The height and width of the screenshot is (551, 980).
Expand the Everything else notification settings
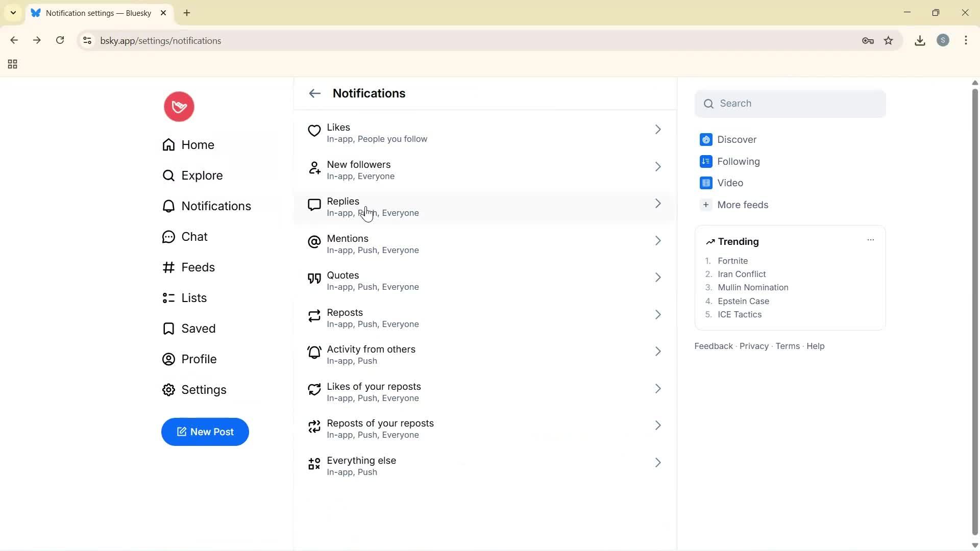[658, 462]
